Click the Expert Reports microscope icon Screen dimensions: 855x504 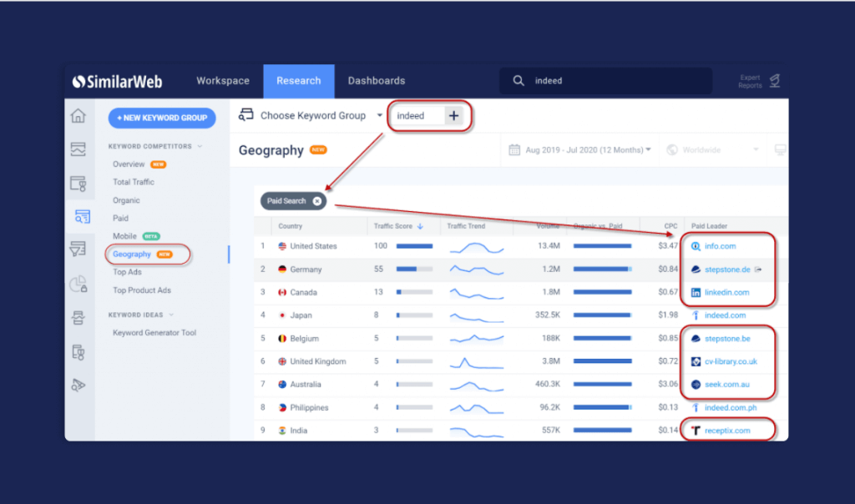point(776,80)
